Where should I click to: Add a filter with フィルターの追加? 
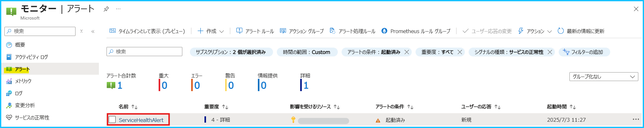(584, 52)
